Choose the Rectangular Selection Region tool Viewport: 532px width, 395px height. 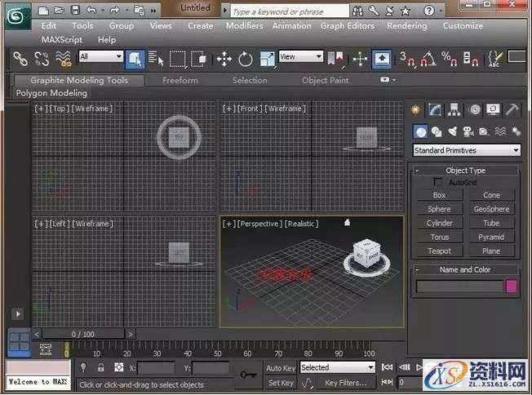point(178,59)
